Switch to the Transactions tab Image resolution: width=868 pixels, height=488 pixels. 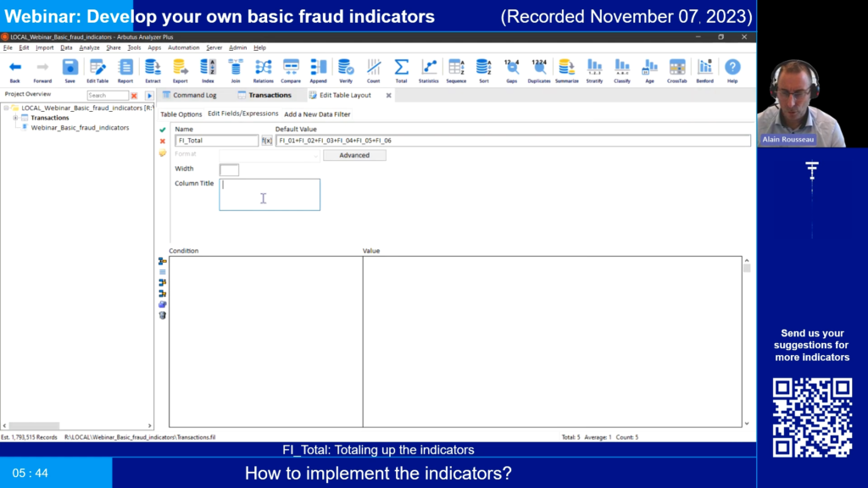click(264, 95)
